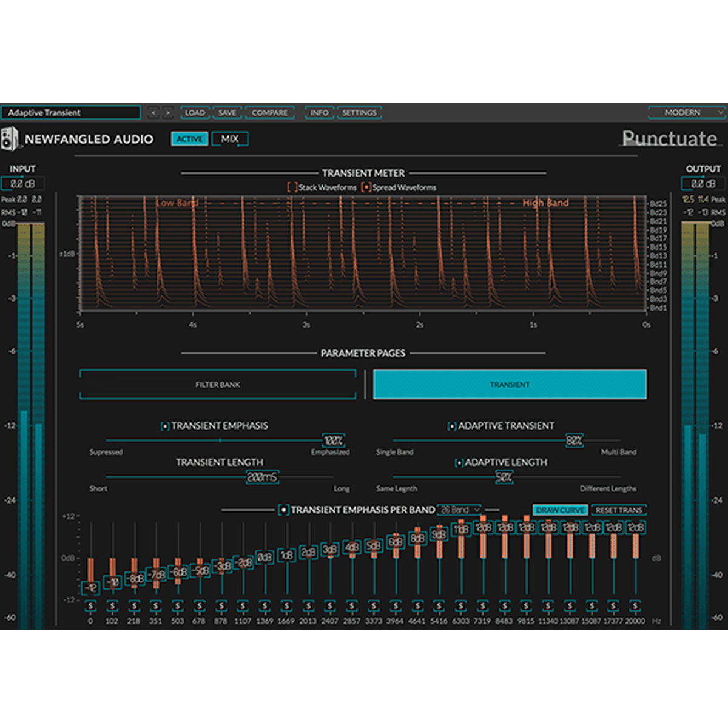This screenshot has height=728, width=728.
Task: Go to the next preset arrow
Action: (168, 113)
